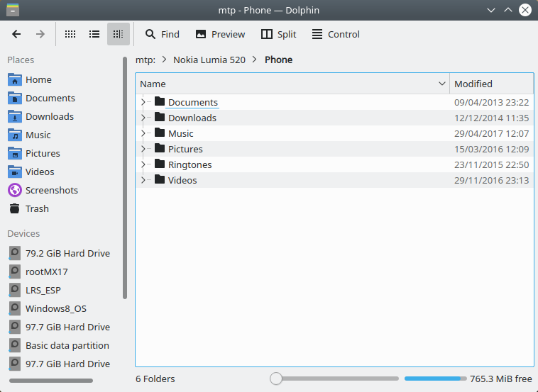
Task: Switch to Compact view mode
Action: [x=94, y=34]
